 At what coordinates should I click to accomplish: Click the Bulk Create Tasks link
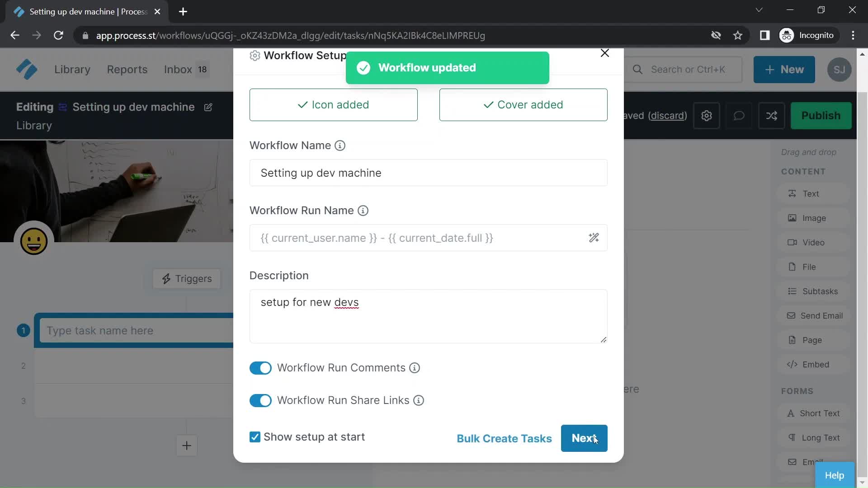click(x=504, y=438)
